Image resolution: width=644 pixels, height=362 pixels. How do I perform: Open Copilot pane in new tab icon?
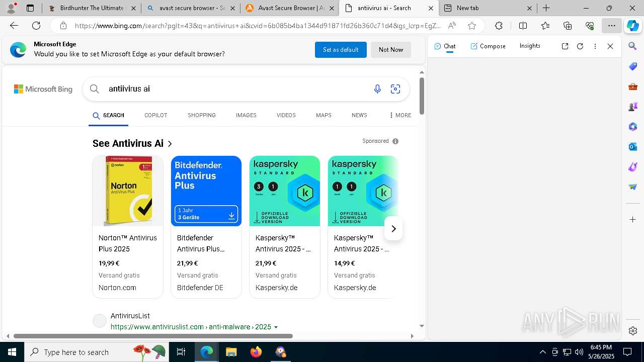[565, 46]
